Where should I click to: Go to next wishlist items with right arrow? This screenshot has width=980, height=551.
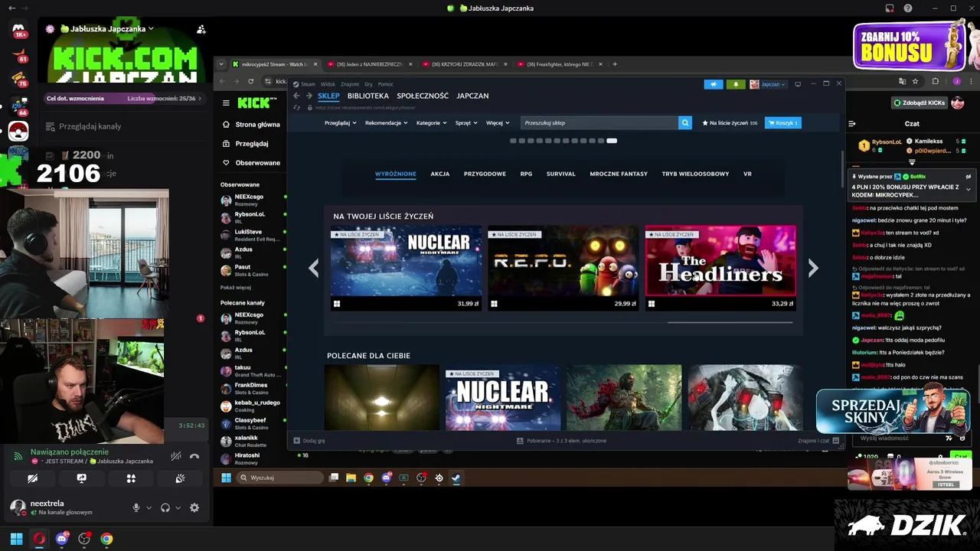pos(813,268)
